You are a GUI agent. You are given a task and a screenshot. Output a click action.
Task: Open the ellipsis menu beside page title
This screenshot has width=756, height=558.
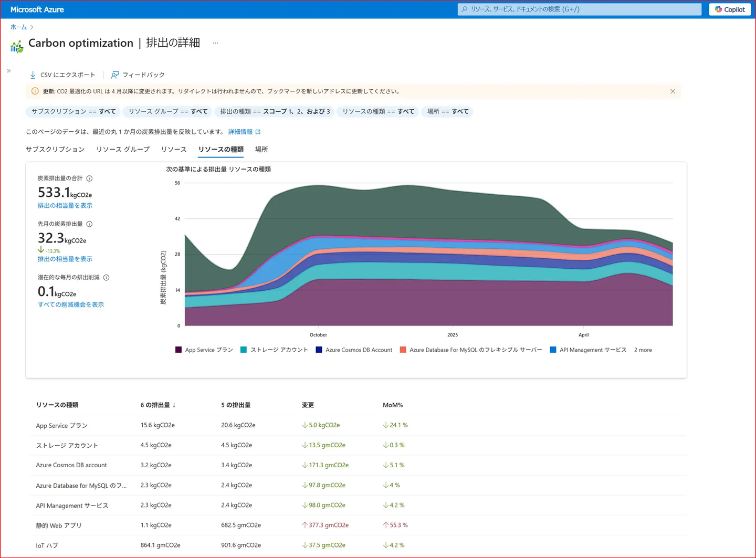(x=215, y=43)
